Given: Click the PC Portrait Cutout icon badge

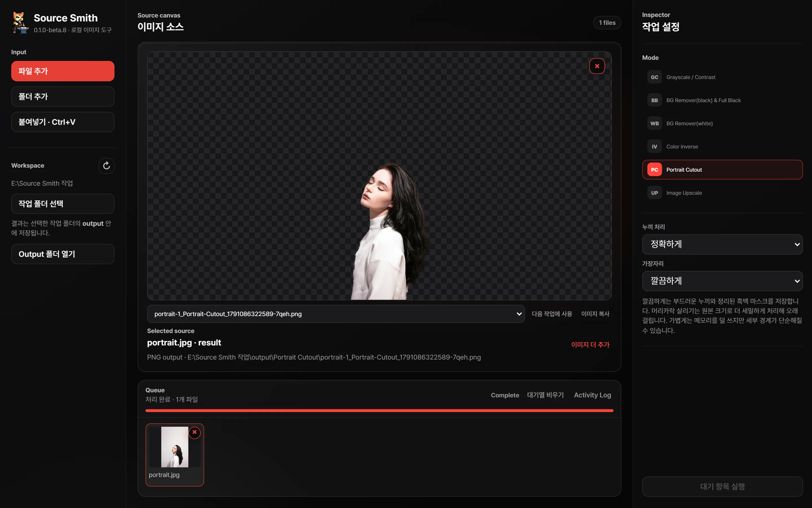Looking at the screenshot, I should pos(654,170).
